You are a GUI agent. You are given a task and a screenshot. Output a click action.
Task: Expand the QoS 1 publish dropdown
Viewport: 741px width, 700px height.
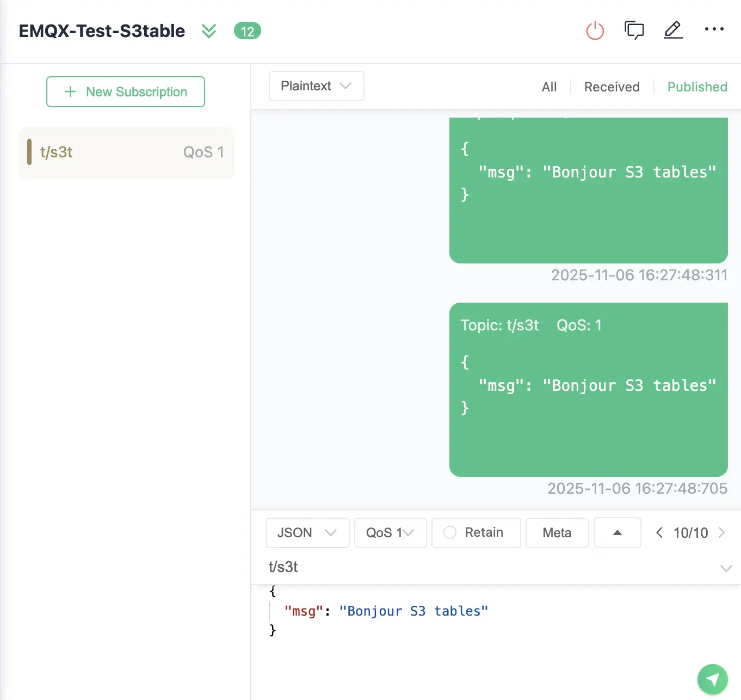click(x=390, y=532)
